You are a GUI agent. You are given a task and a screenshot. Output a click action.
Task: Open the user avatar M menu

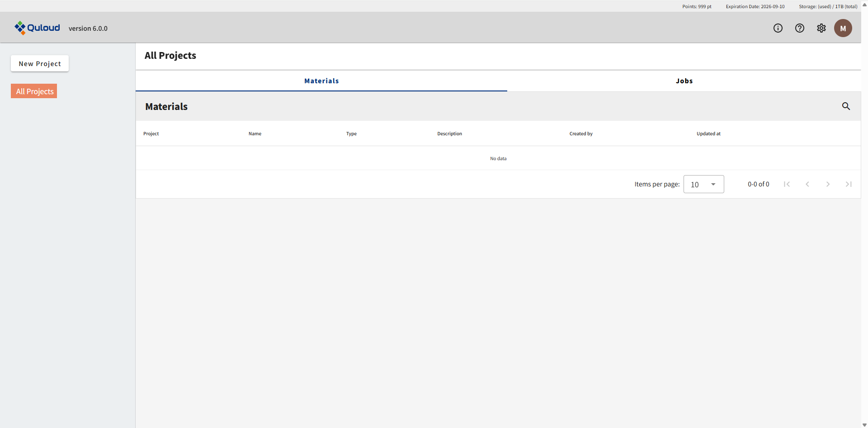pos(843,28)
